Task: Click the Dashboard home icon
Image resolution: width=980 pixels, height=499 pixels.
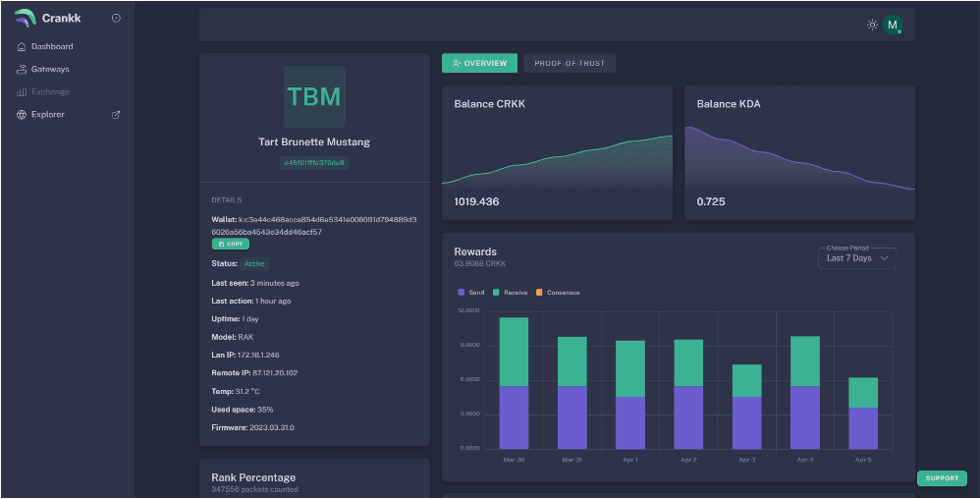Action: (x=23, y=46)
